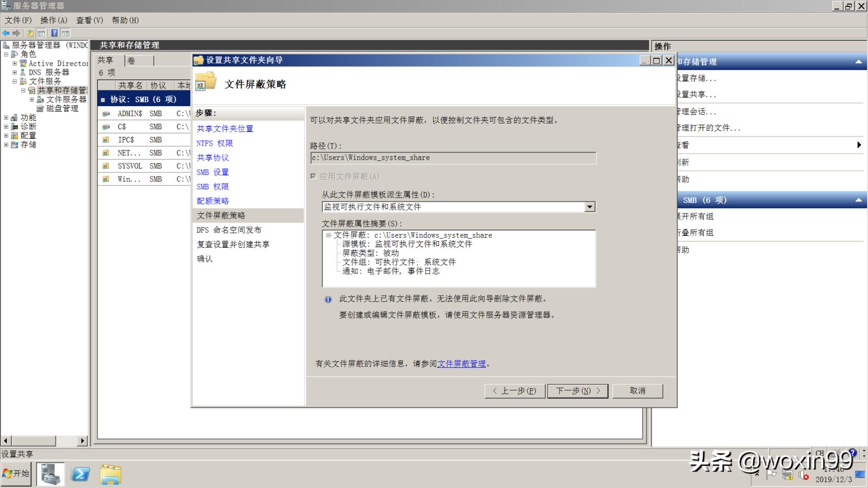Open help via the question-mark toolbar icon
The image size is (868, 488).
point(54,33)
